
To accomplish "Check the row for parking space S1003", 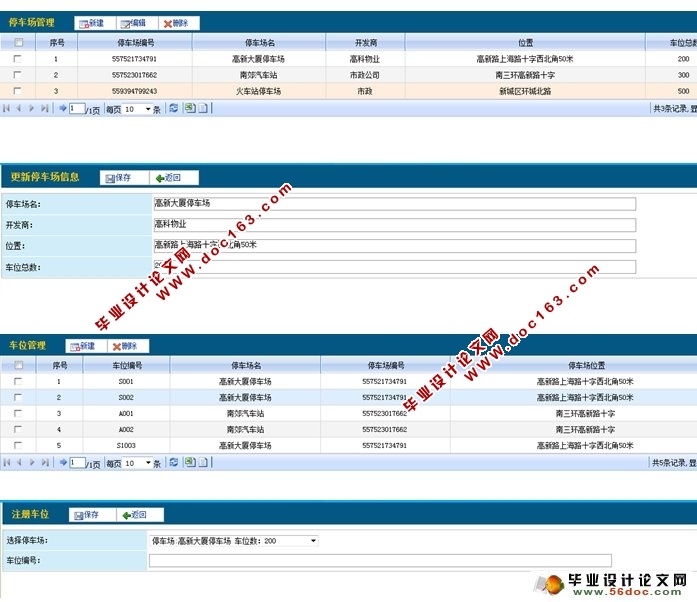I will [x=18, y=445].
